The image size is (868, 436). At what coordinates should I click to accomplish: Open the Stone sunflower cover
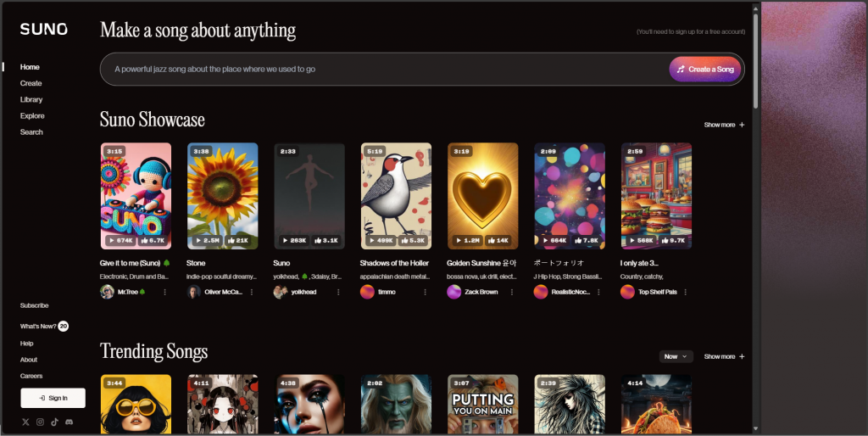coord(223,196)
